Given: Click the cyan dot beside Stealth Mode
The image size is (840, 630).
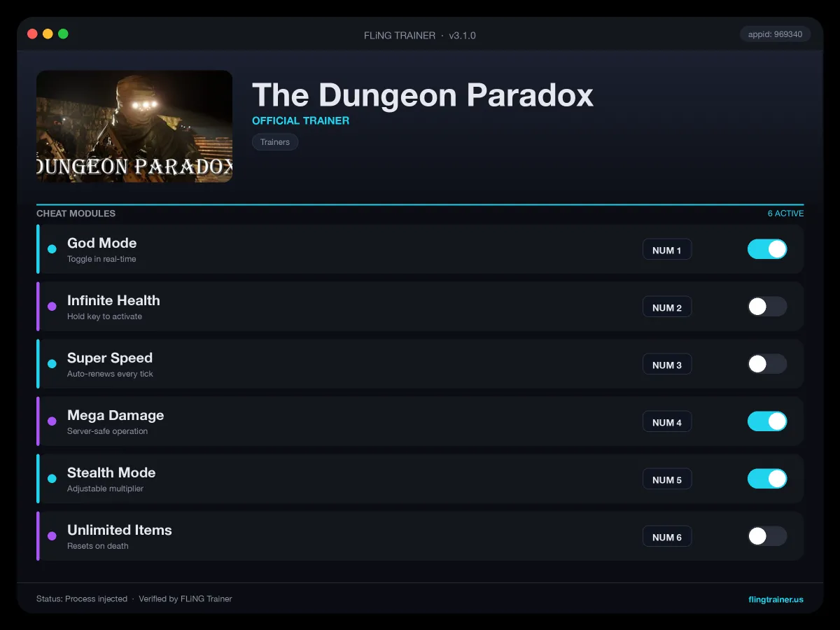Looking at the screenshot, I should [x=52, y=479].
